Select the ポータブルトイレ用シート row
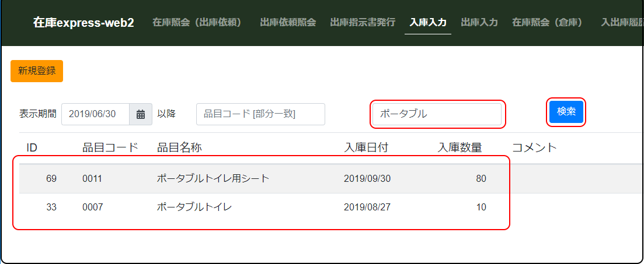The image size is (644, 264). click(x=213, y=178)
